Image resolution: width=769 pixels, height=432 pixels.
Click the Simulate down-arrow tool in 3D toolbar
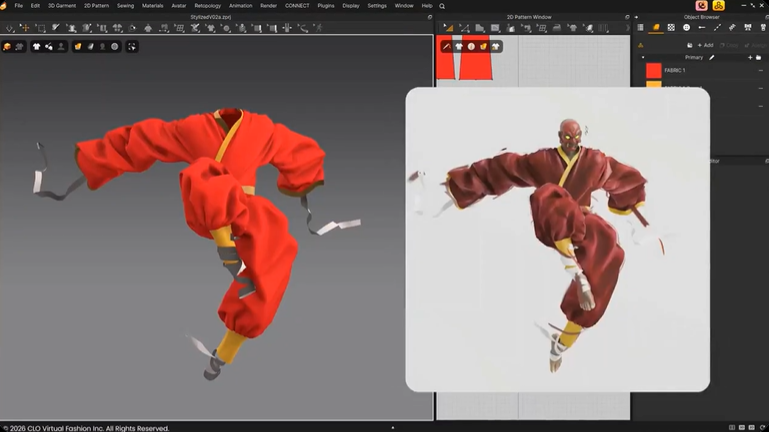(x=10, y=28)
